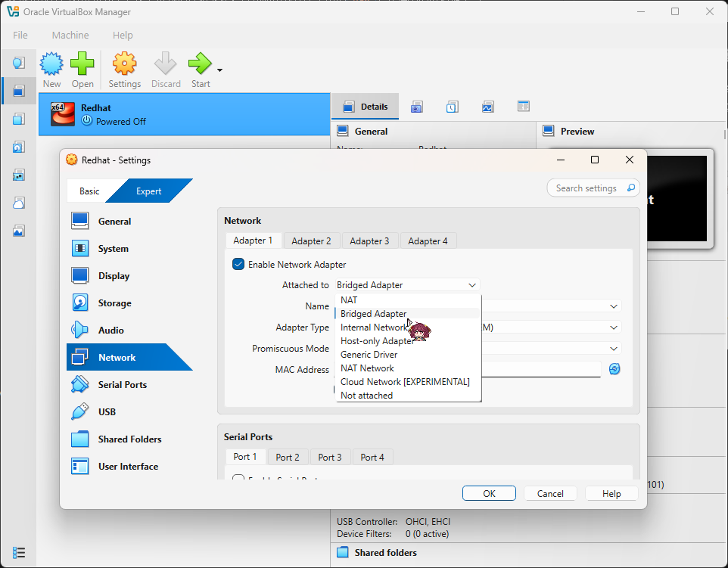Click the New virtual machine icon
Viewport: 728px width, 568px height.
coord(51,65)
